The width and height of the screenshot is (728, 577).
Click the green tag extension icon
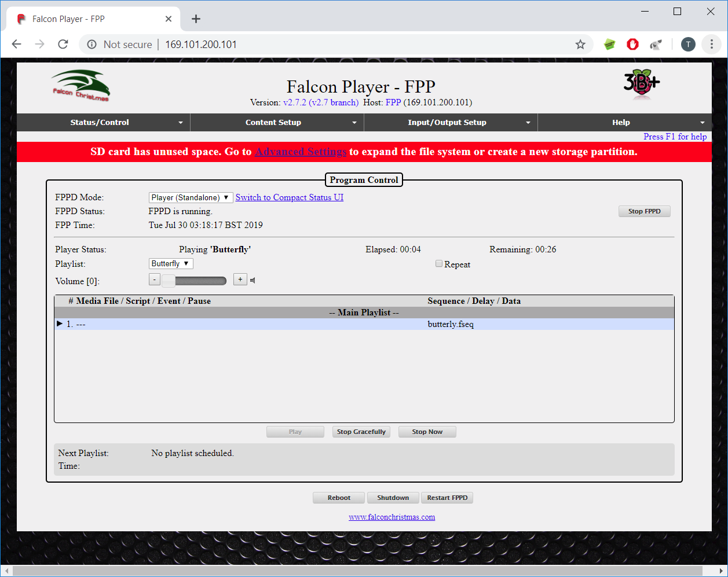609,44
